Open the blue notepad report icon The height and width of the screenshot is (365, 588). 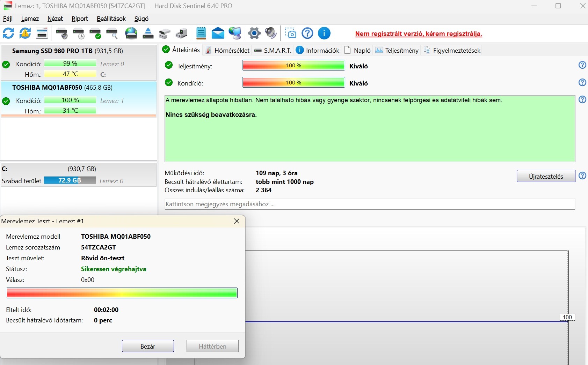201,33
